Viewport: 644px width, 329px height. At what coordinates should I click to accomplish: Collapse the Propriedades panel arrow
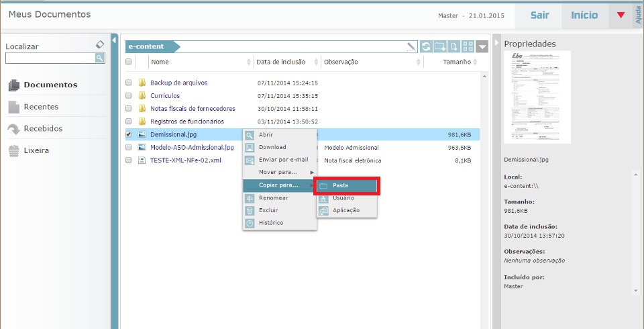(x=497, y=44)
